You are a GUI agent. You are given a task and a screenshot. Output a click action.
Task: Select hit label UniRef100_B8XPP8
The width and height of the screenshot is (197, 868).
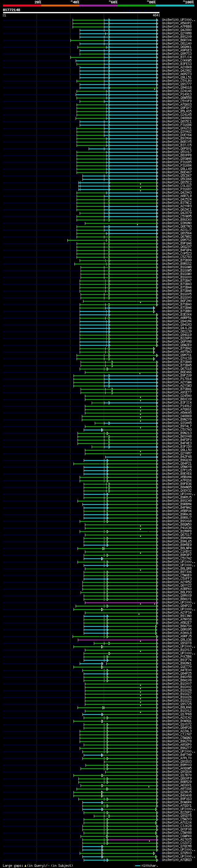point(177,155)
